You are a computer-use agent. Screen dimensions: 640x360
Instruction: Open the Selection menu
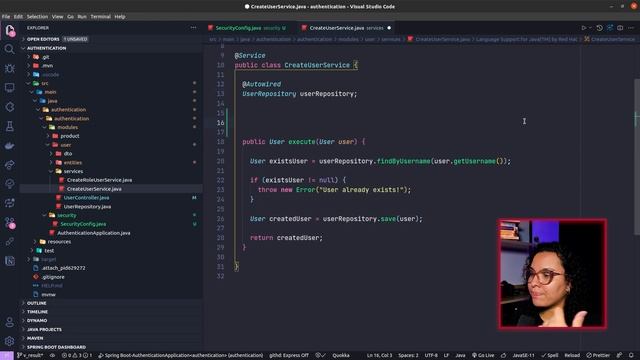37,17
